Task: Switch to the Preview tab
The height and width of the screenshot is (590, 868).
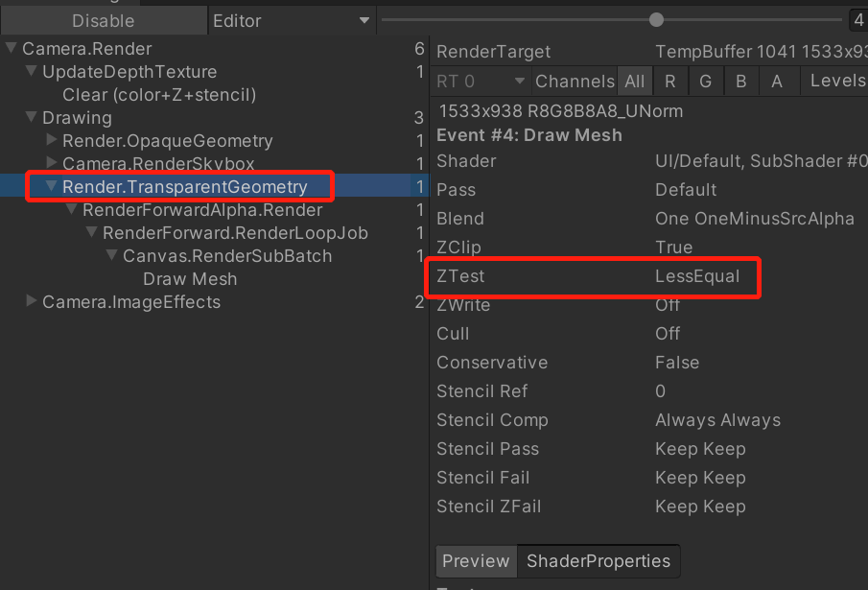Action: (476, 560)
